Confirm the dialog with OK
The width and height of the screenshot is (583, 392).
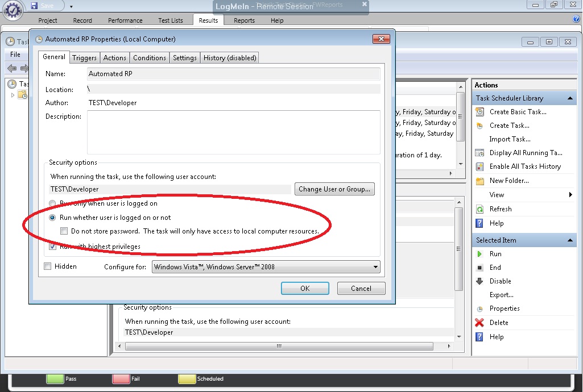tap(305, 289)
